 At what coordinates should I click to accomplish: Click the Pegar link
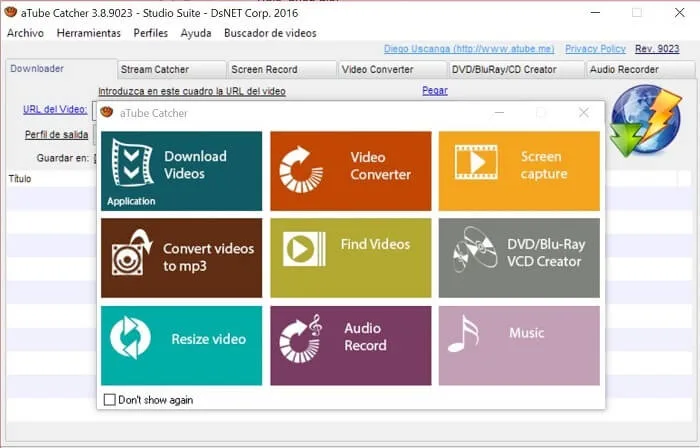click(x=435, y=91)
